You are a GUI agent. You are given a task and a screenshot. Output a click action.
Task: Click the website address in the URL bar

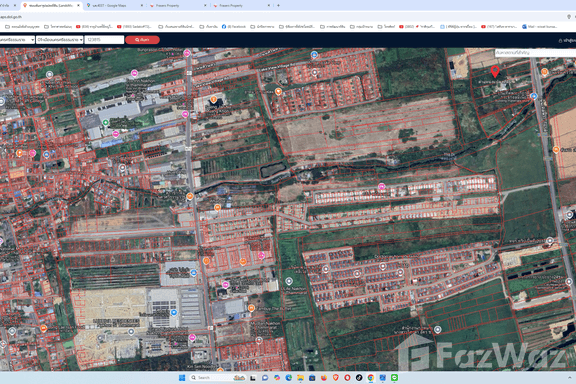[11, 17]
